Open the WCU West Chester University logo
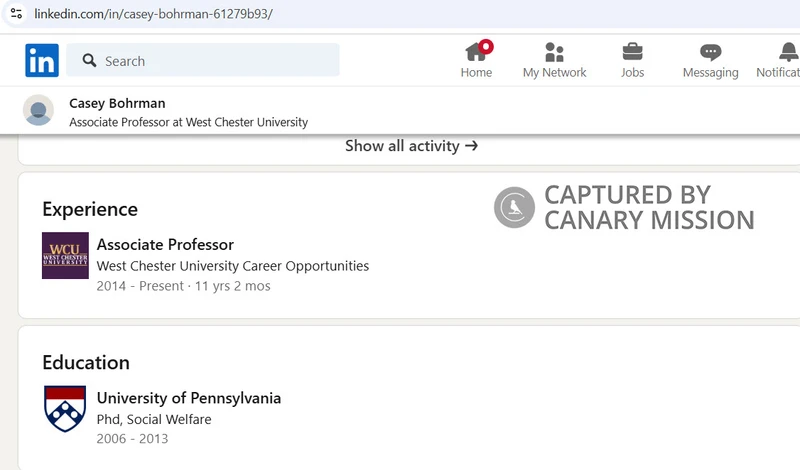The image size is (800, 470). tap(65, 256)
